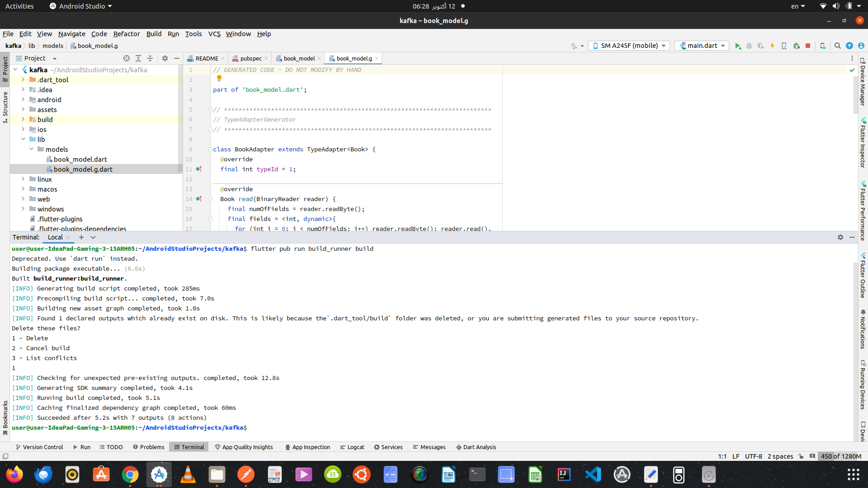This screenshot has width=868, height=488.
Task: Add new terminal tab with plus icon
Action: [81, 237]
